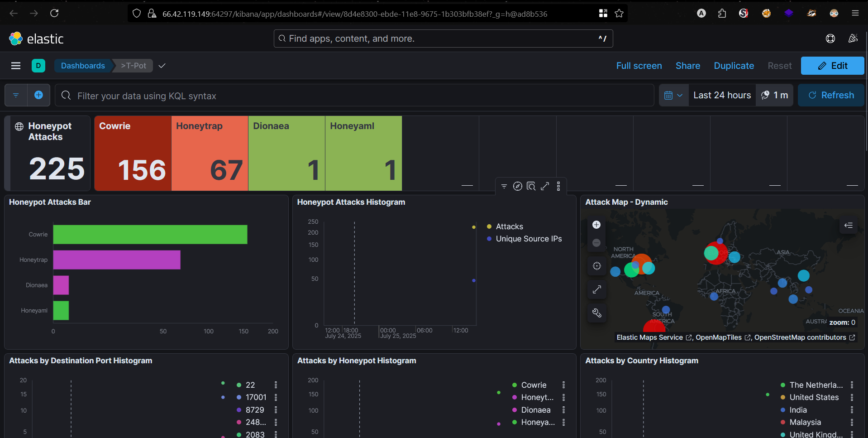Click the Edit dashboard button
This screenshot has height=438, width=868.
[x=832, y=66]
